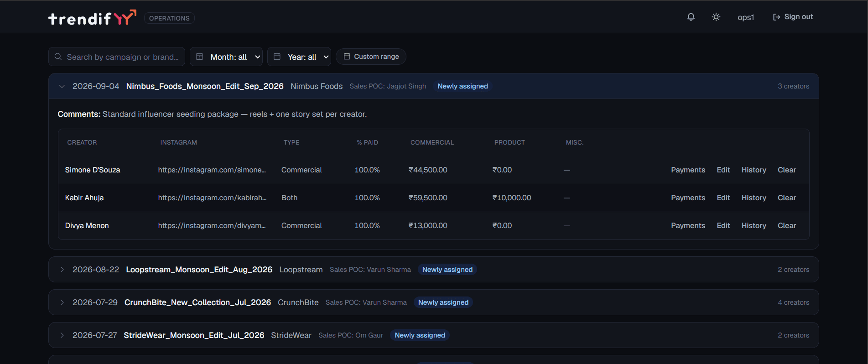Open Payments for Simone D'Souza
Image resolution: width=868 pixels, height=364 pixels.
(688, 170)
